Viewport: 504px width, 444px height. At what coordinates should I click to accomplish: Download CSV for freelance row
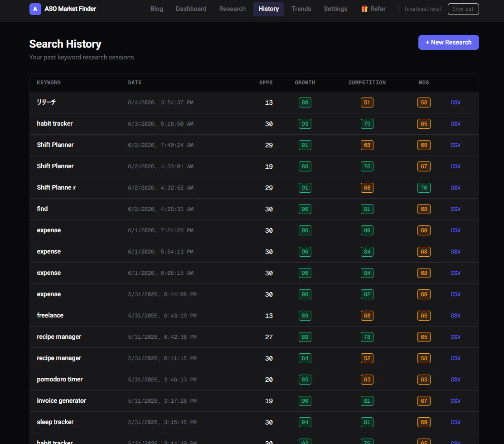[x=456, y=316]
